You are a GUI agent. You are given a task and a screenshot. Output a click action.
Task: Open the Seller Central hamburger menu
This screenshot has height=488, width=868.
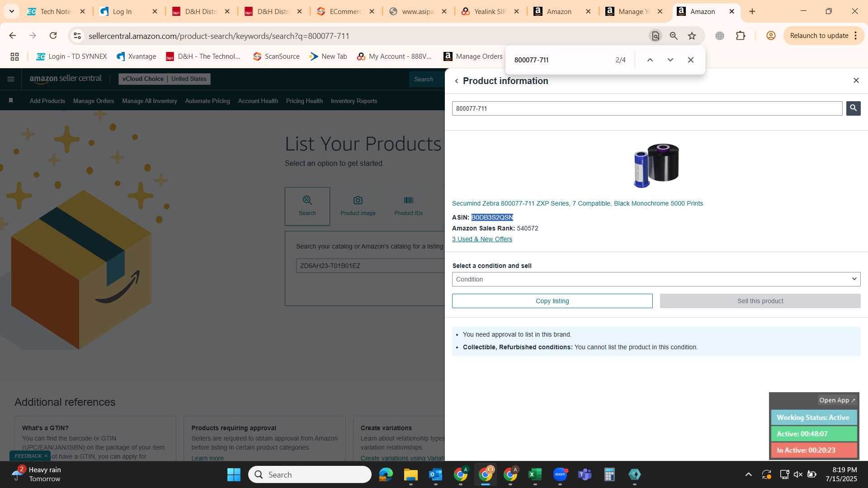coord(11,79)
